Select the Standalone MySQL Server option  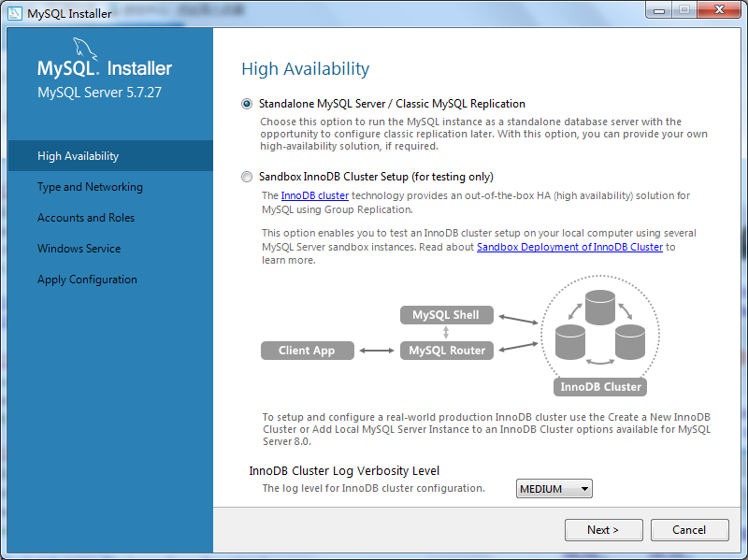(x=247, y=104)
